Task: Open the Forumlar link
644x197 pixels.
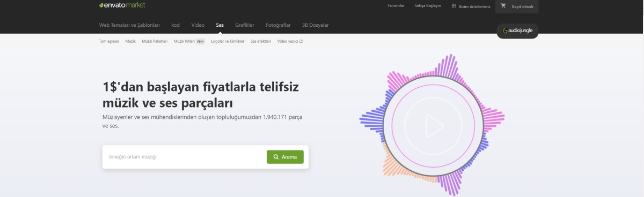Action: (x=396, y=6)
